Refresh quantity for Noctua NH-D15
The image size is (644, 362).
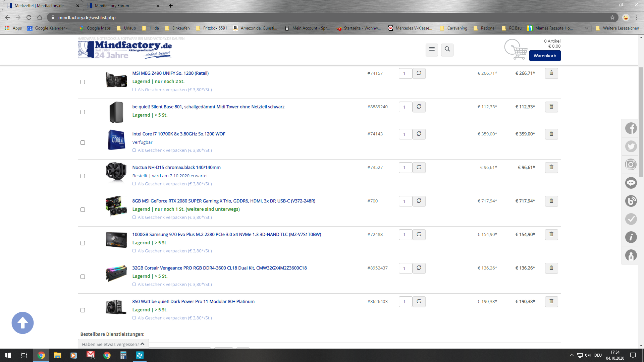point(419,167)
